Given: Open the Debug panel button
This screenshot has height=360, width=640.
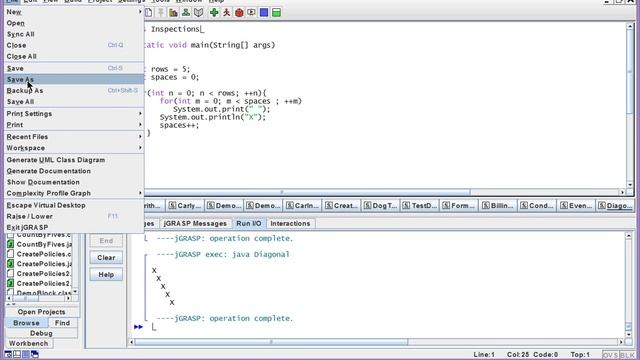Looking at the screenshot, I should click(41, 333).
